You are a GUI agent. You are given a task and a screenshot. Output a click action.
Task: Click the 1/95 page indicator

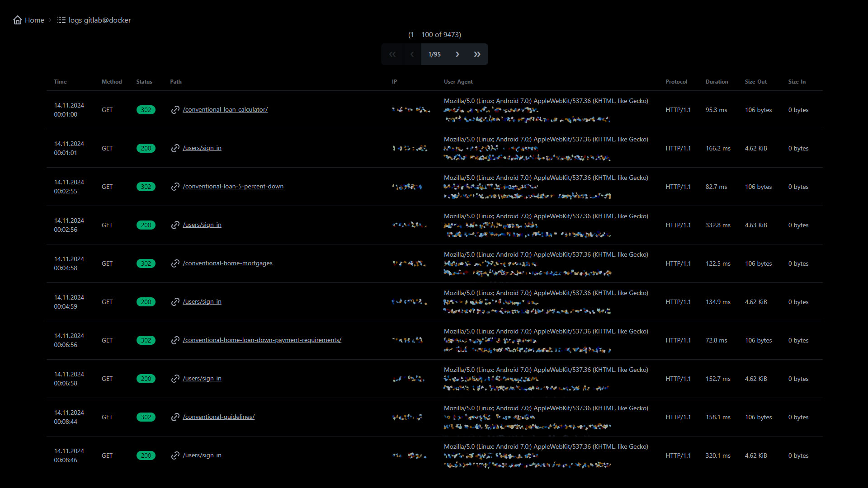[x=434, y=54]
